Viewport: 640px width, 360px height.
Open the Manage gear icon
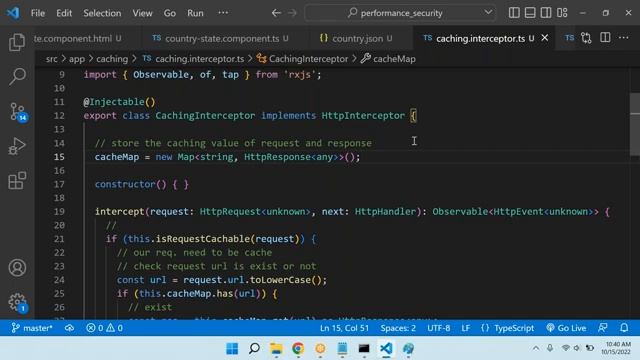pos(18,302)
